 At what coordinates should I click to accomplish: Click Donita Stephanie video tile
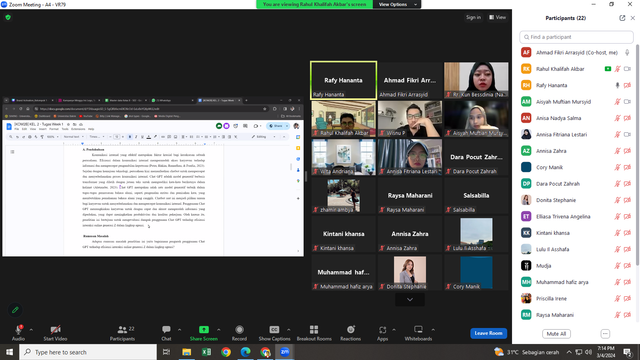[410, 273]
